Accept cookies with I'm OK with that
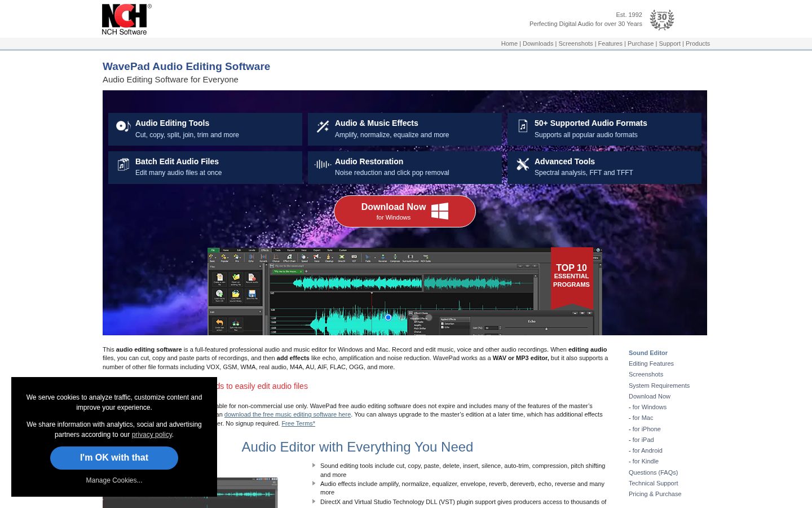Viewport: 812px width, 508px height. click(x=114, y=458)
